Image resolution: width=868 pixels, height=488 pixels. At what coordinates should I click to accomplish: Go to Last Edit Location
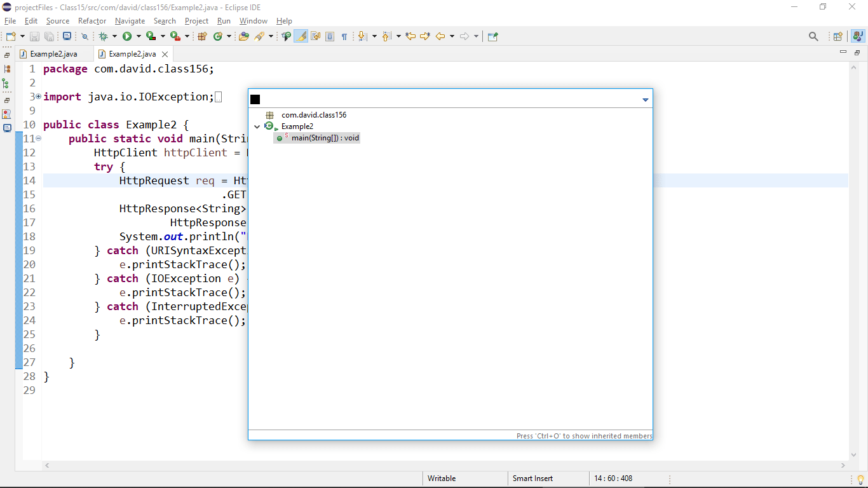tap(410, 36)
